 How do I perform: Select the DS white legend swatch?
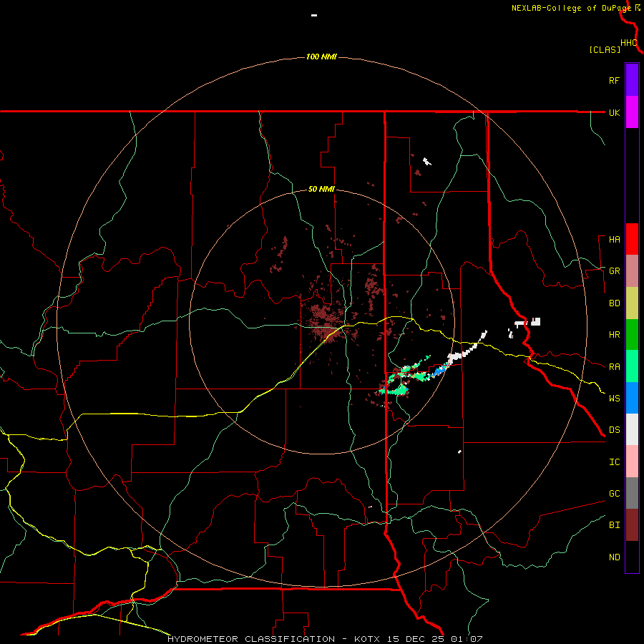pyautogui.click(x=632, y=429)
